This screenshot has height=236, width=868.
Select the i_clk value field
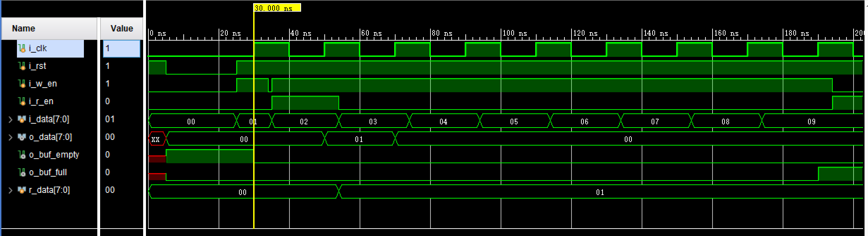(x=122, y=48)
